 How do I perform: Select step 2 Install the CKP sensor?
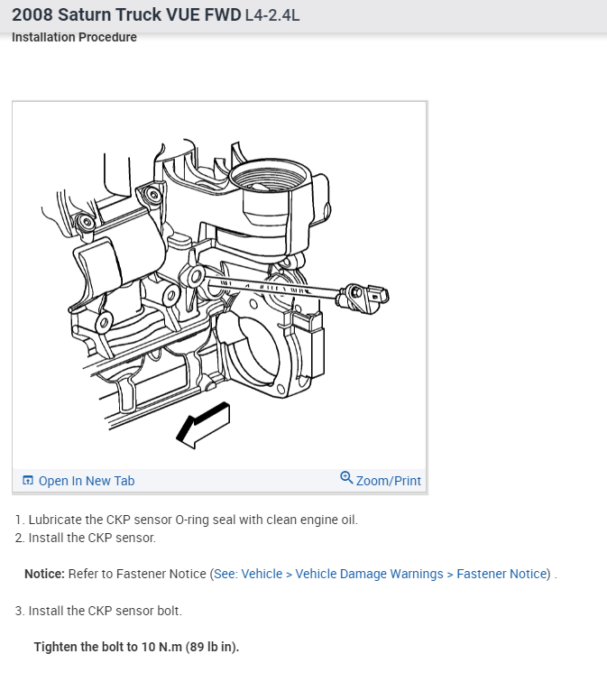(86, 538)
